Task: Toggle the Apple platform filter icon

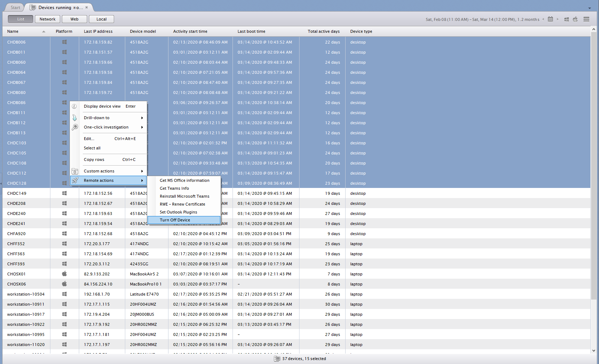Action: click(x=575, y=19)
